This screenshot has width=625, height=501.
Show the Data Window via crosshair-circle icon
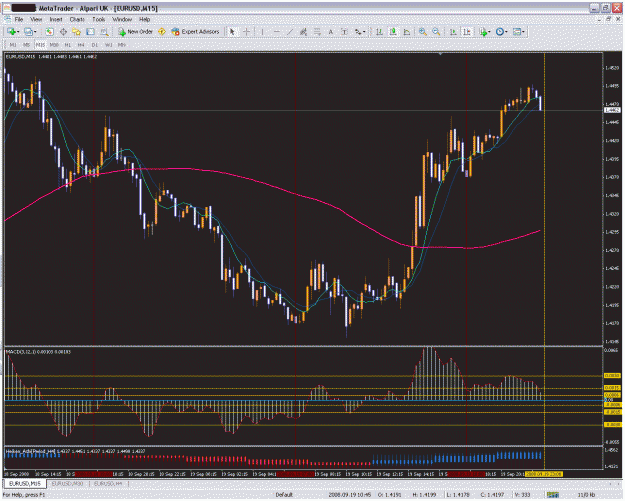point(63,32)
